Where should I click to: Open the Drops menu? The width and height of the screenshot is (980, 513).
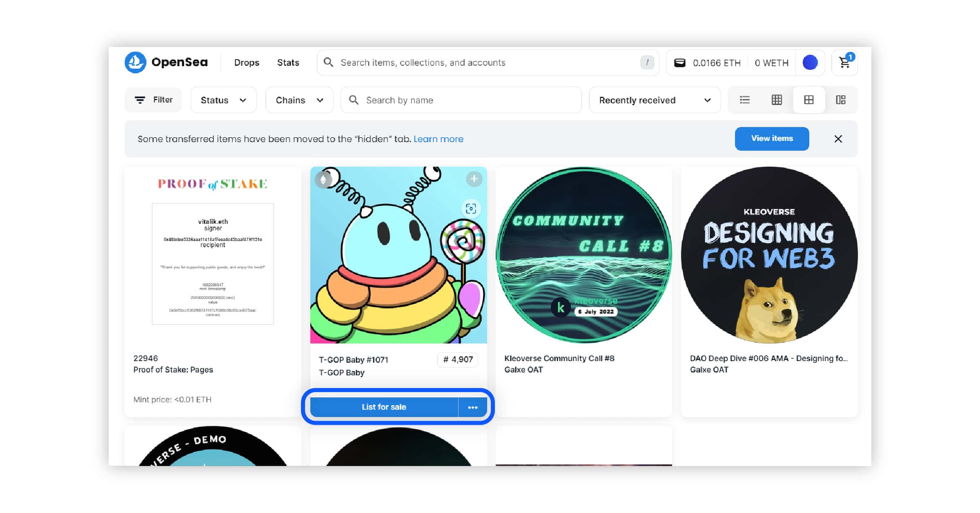247,62
